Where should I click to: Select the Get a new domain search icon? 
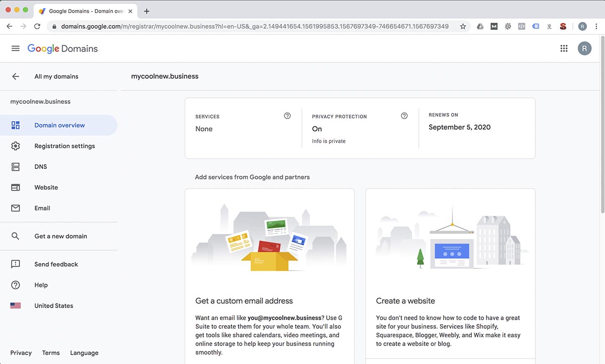[15, 235]
